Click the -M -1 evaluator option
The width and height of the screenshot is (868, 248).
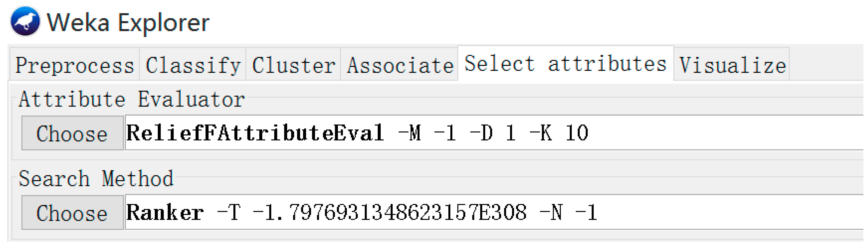[427, 133]
